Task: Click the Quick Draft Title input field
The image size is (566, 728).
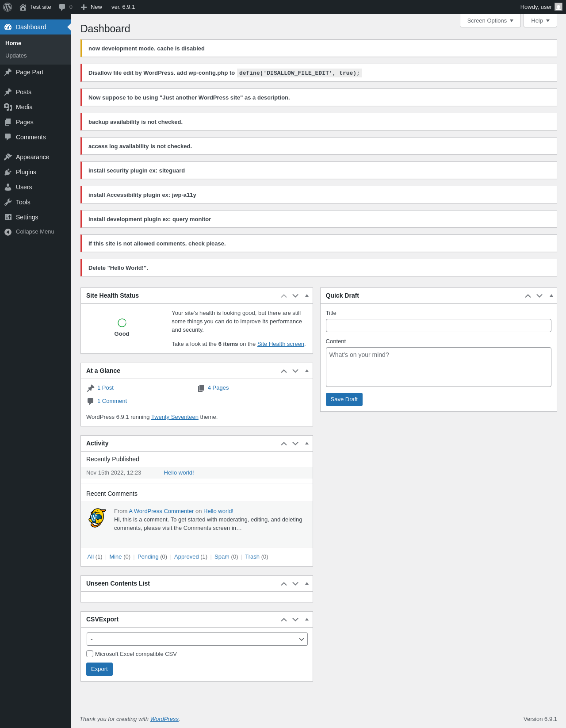Action: click(x=438, y=326)
